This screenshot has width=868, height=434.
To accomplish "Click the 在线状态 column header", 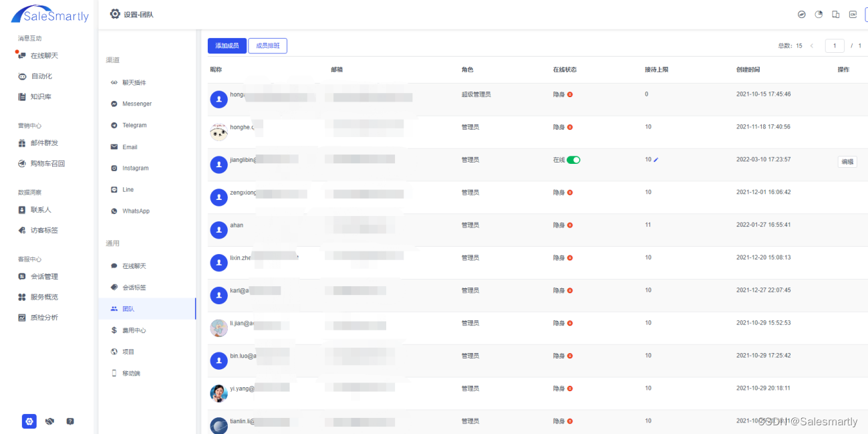I will click(x=565, y=70).
